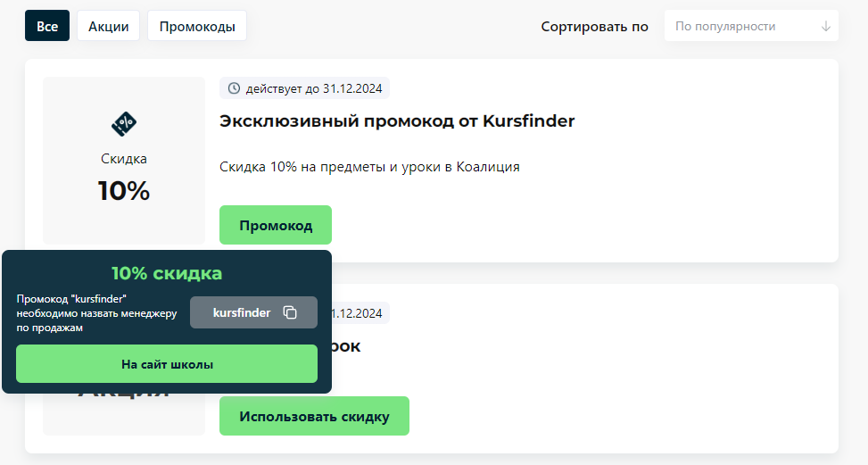Screen dimensions: 868x465
Task: Click the Эксклюзивный промокод от Kursfinder title
Action: [397, 121]
